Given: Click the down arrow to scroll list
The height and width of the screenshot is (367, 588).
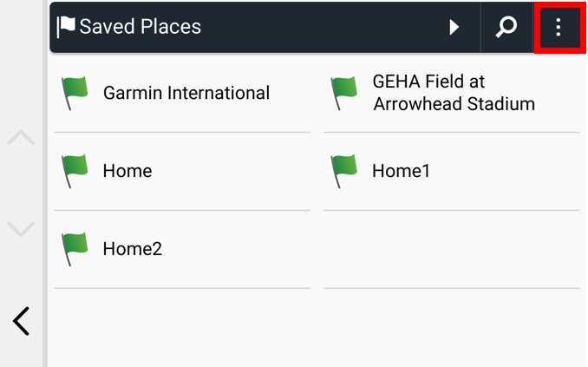Looking at the screenshot, I should point(21,229).
